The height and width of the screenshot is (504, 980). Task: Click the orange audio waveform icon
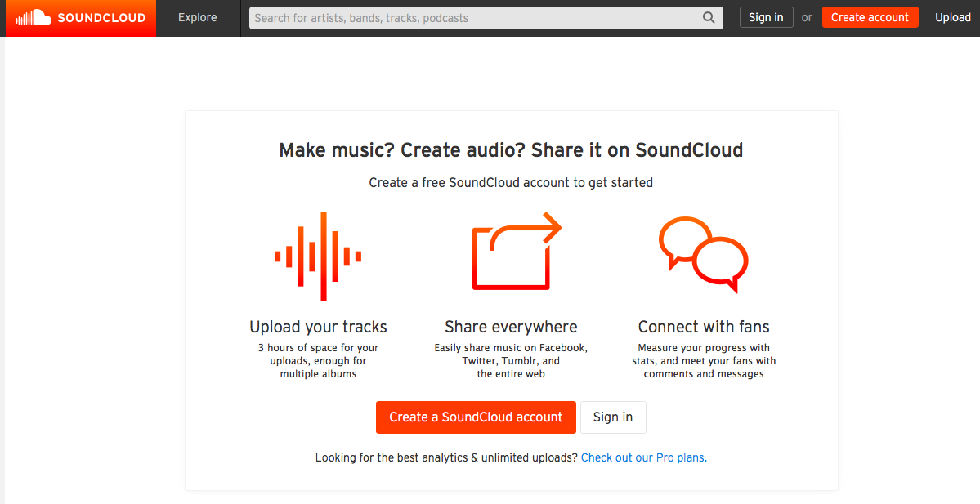[x=318, y=256]
